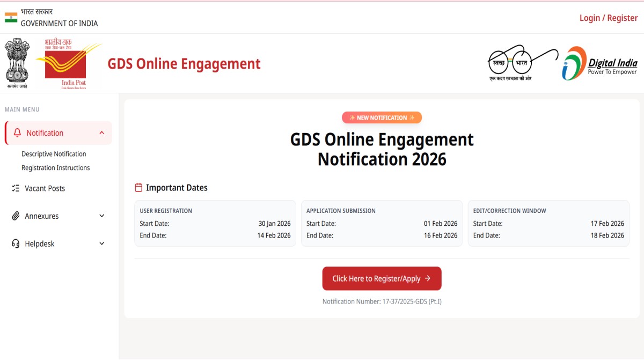Collapse the Notification menu chevron

point(102,133)
